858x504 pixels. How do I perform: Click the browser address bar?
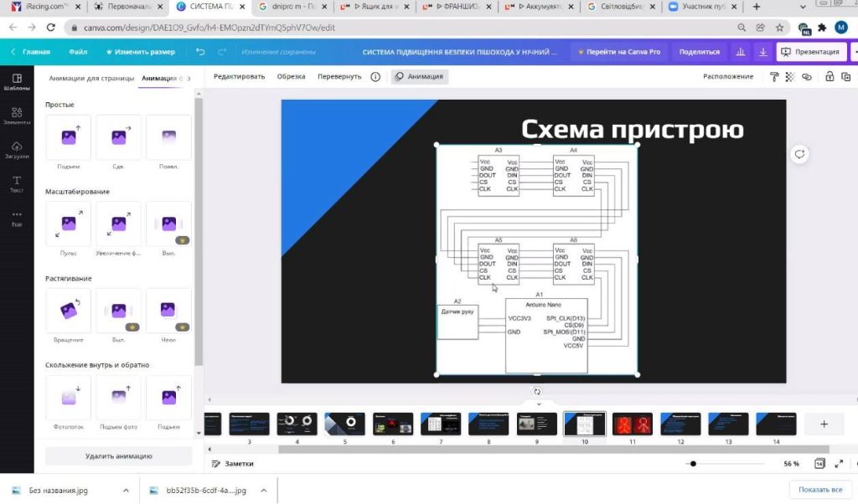coord(405,28)
